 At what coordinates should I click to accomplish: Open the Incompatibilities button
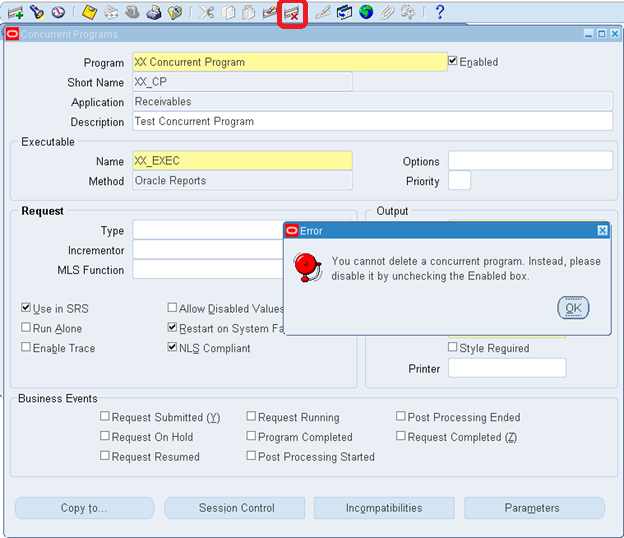[x=384, y=508]
